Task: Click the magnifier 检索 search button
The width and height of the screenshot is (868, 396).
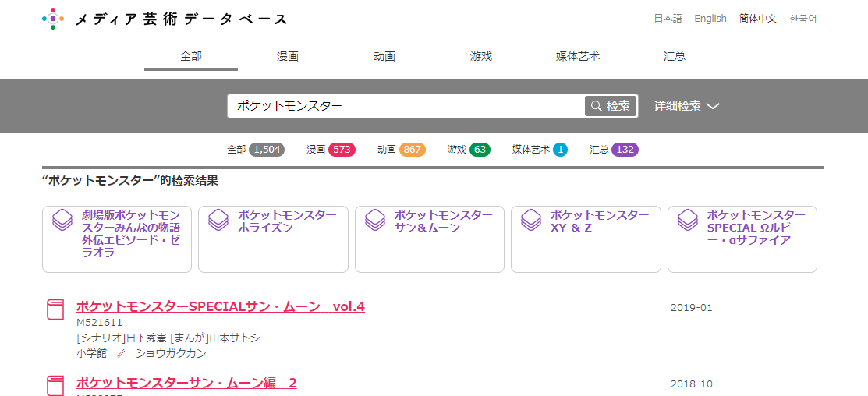Action: (x=611, y=106)
